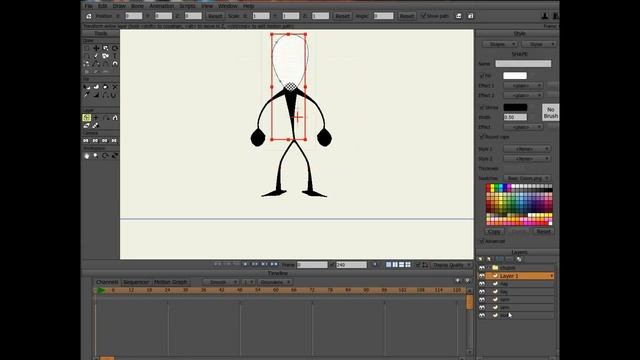
Task: Select the Rotate Points tool in Draw section
Action: (115, 48)
